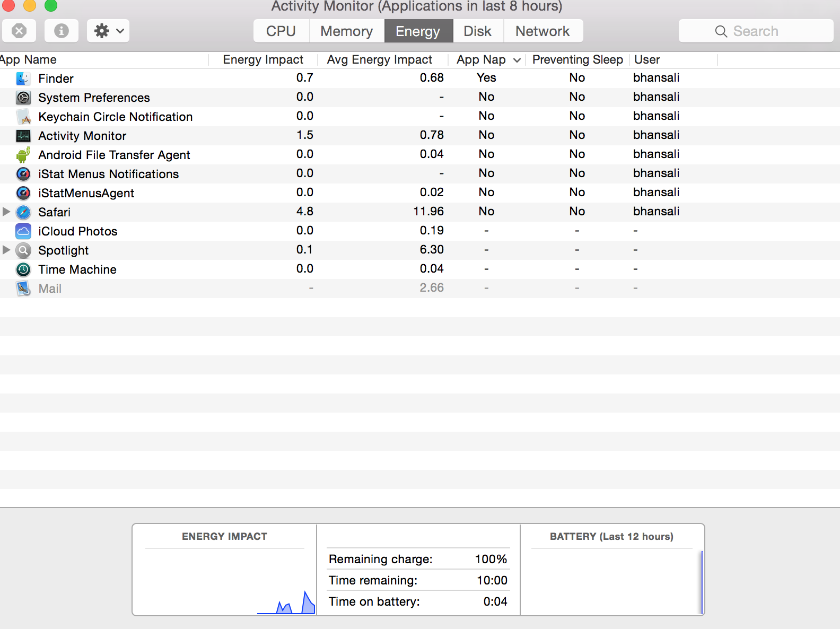
Task: Expand the Spotlight row disclosure triangle
Action: point(6,250)
